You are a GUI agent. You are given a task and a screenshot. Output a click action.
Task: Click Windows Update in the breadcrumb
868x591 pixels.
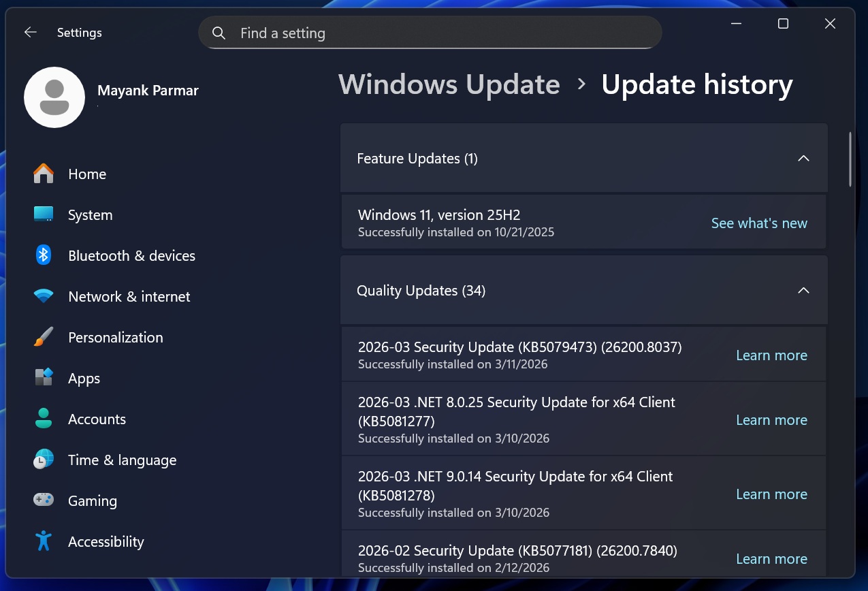point(449,84)
